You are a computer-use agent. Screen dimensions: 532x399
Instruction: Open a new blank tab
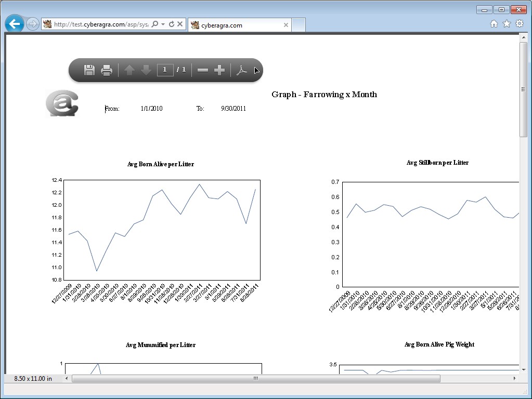tap(299, 25)
